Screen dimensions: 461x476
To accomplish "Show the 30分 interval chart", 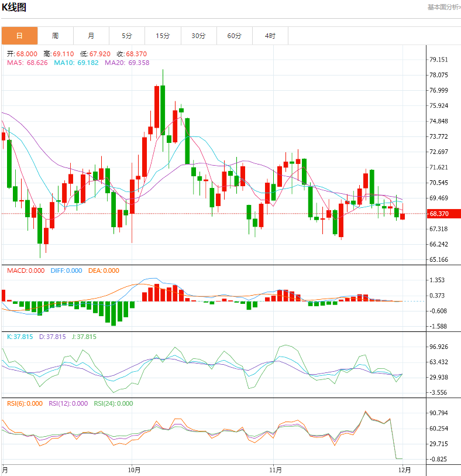I will tap(198, 36).
